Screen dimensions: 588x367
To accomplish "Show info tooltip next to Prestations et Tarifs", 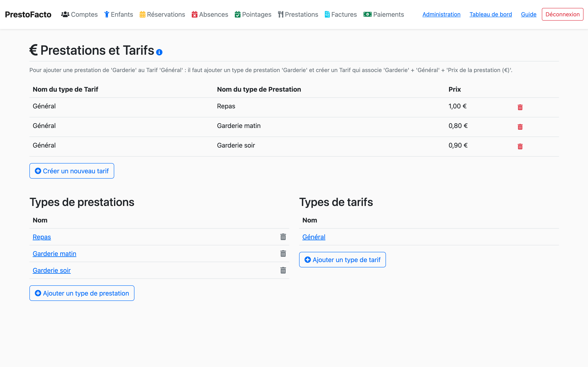I will [159, 52].
